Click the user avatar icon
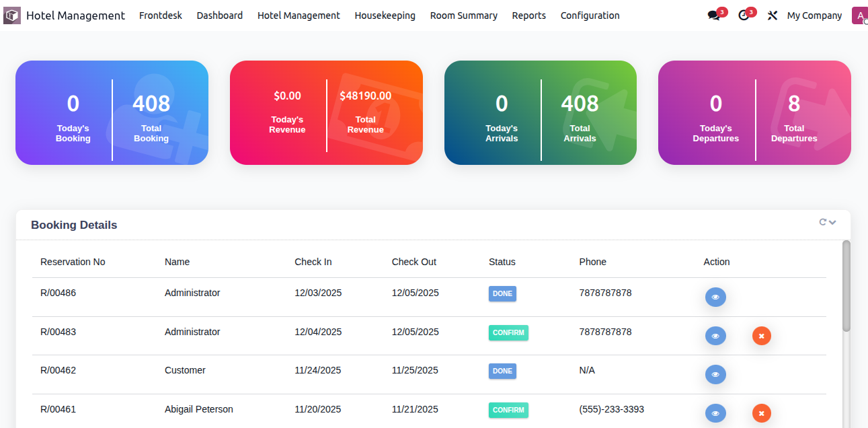Viewport: 868px width, 428px height. [859, 15]
